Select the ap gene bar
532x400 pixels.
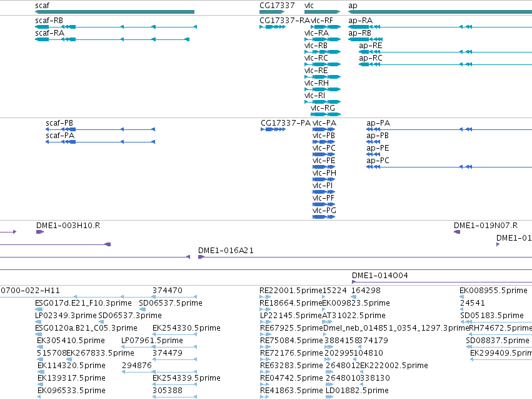click(x=440, y=12)
